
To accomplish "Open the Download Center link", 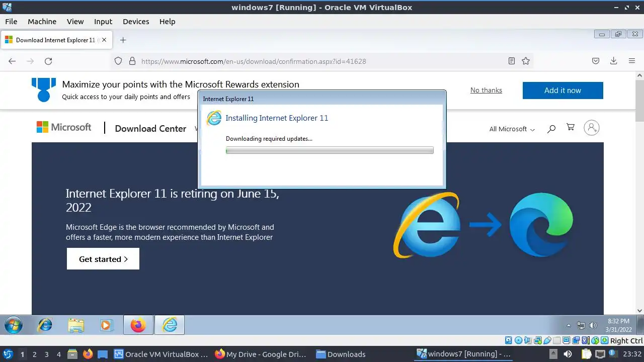I will 150,129.
